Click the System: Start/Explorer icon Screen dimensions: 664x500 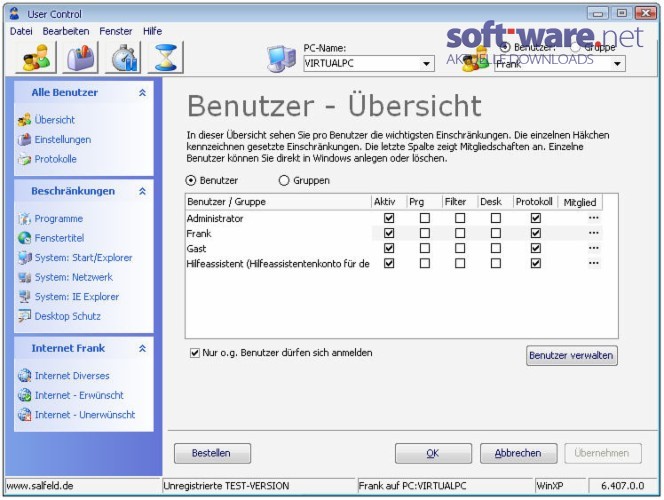click(25, 257)
